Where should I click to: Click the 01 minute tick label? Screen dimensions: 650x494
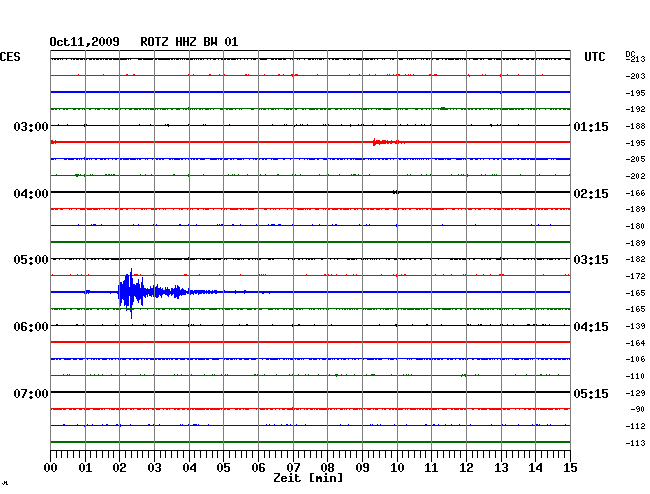pyautogui.click(x=85, y=468)
